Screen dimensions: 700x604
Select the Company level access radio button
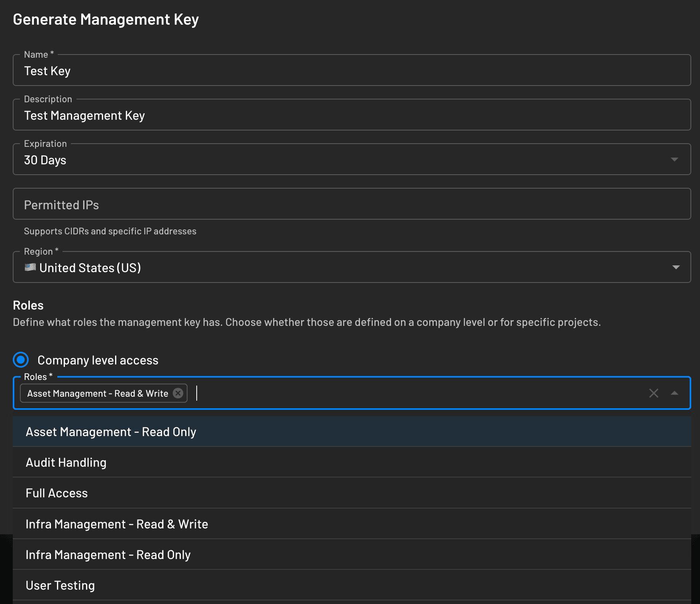[x=20, y=360]
